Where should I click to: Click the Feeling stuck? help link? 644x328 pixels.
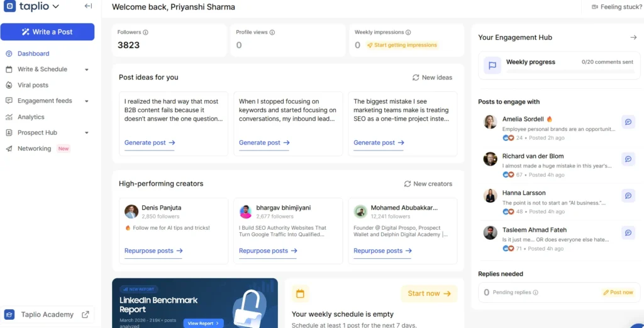616,7
